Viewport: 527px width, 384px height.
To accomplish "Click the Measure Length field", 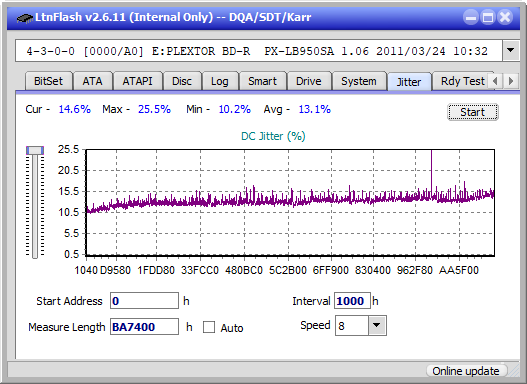I will coord(145,327).
